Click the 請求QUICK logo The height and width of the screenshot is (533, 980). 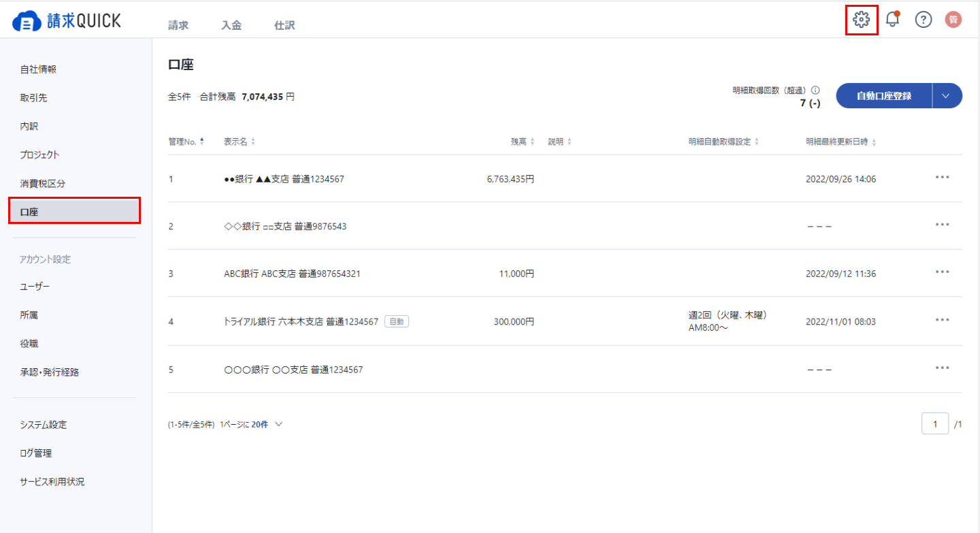67,21
